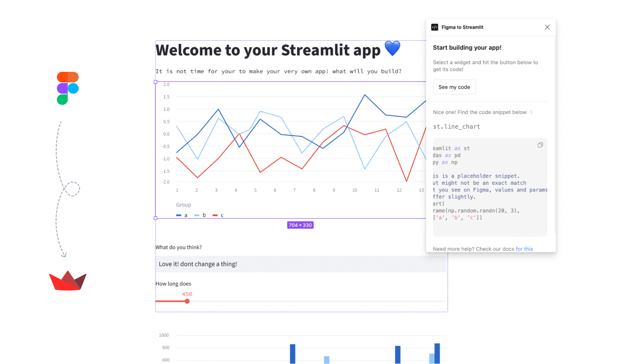Click the 'Love it! dont change a thing!' input
This screenshot has height=364, width=631.
click(301, 264)
